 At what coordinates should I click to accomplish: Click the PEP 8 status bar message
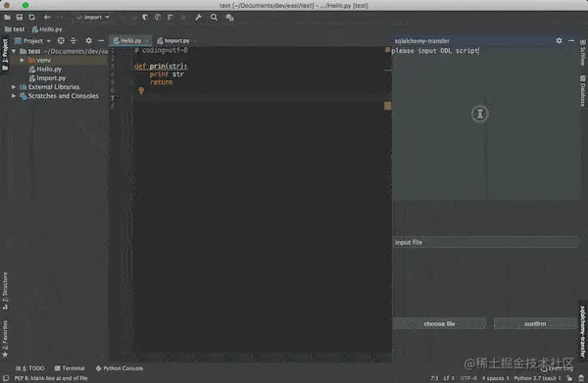pos(51,378)
